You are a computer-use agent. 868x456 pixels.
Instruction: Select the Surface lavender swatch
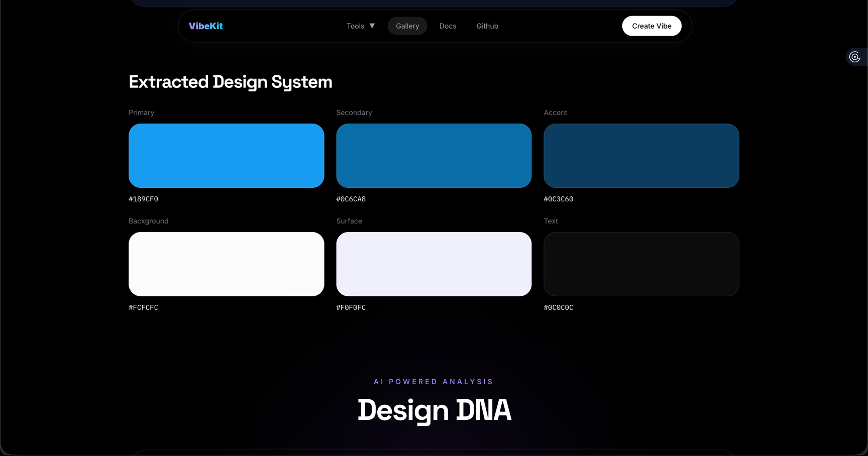click(433, 264)
